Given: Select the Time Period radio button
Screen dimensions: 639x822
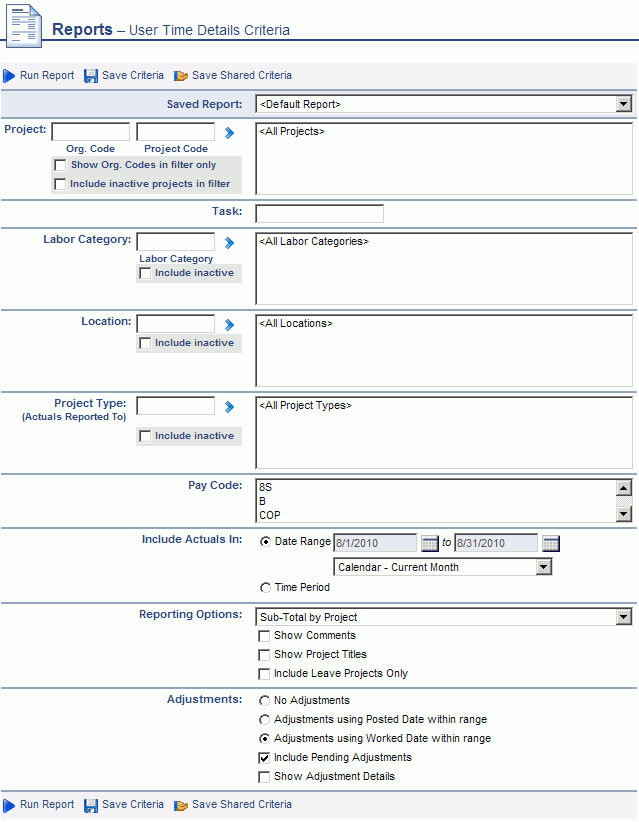Looking at the screenshot, I should pos(265,588).
